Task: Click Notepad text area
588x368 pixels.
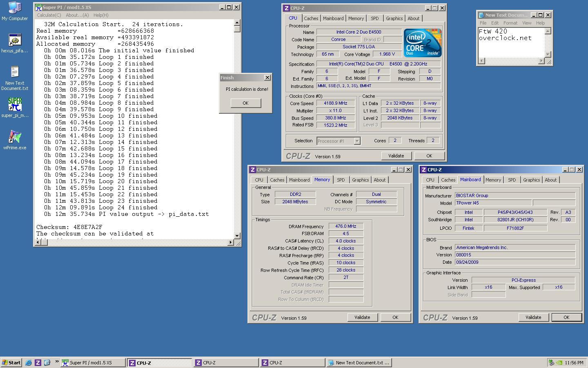Action: [511, 43]
